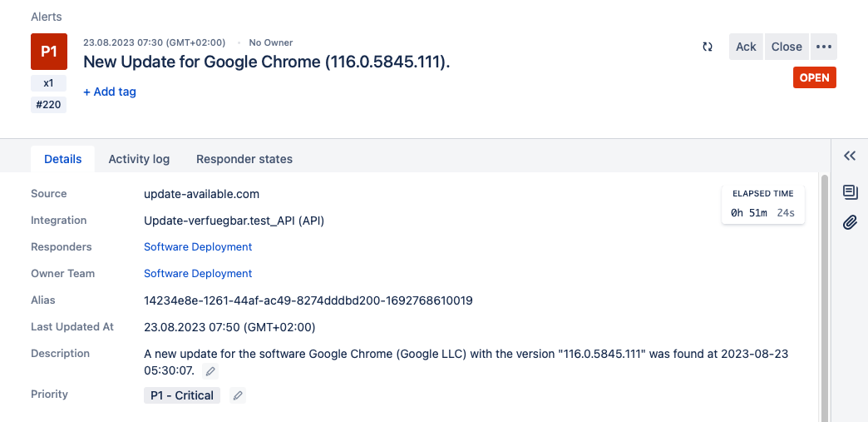Open the attachments paperclip icon
This screenshot has width=868, height=422.
coord(850,223)
